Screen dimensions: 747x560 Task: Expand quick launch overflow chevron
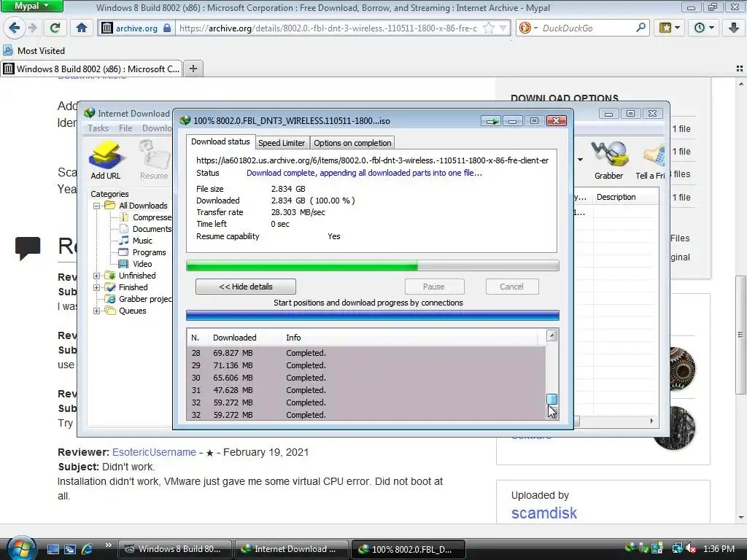(108, 545)
